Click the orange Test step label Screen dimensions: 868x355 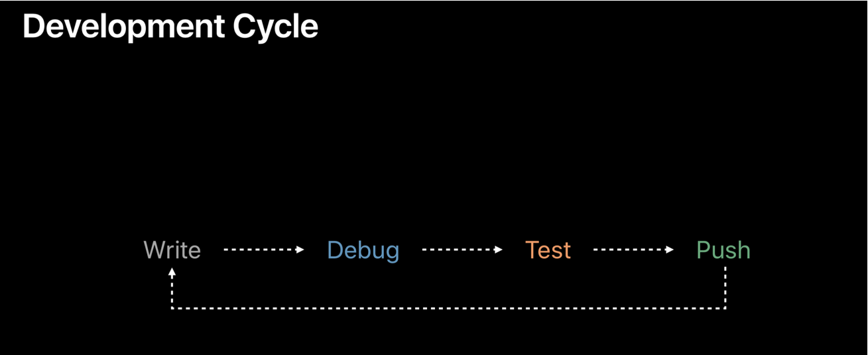[548, 250]
